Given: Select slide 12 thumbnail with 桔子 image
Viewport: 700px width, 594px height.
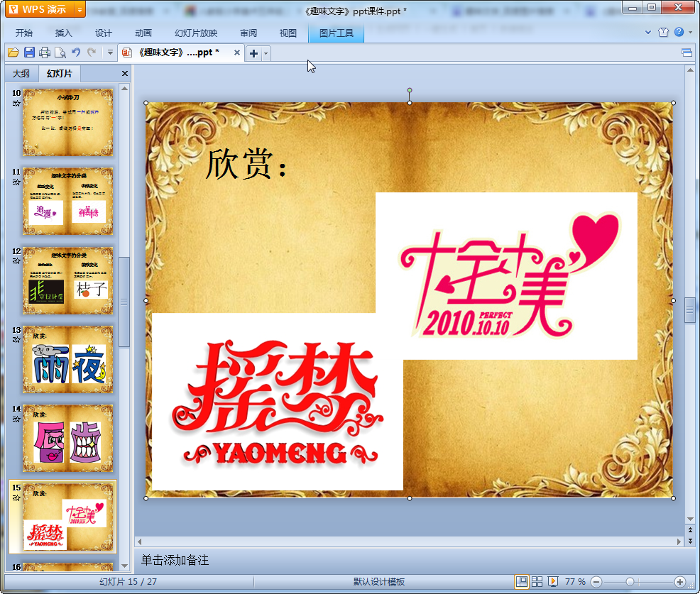Looking at the screenshot, I should click(68, 281).
